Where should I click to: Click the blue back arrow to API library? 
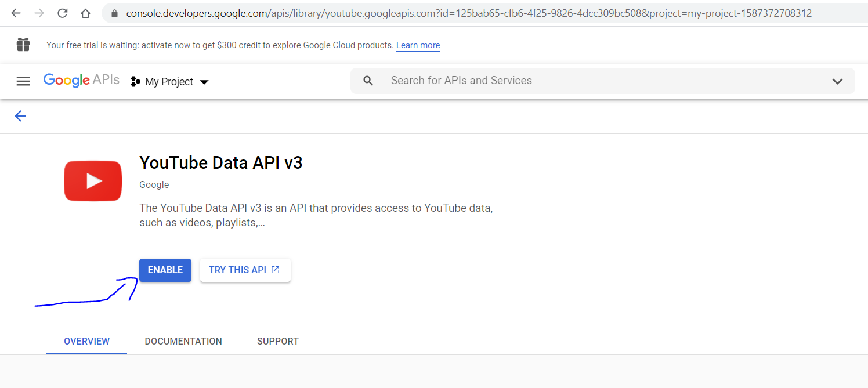point(20,116)
